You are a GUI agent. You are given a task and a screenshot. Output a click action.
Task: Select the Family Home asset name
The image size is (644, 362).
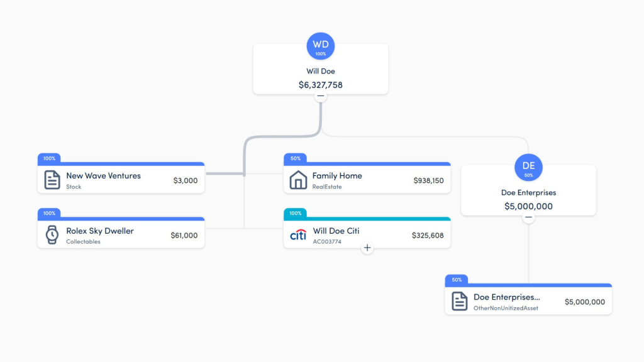pos(337,176)
